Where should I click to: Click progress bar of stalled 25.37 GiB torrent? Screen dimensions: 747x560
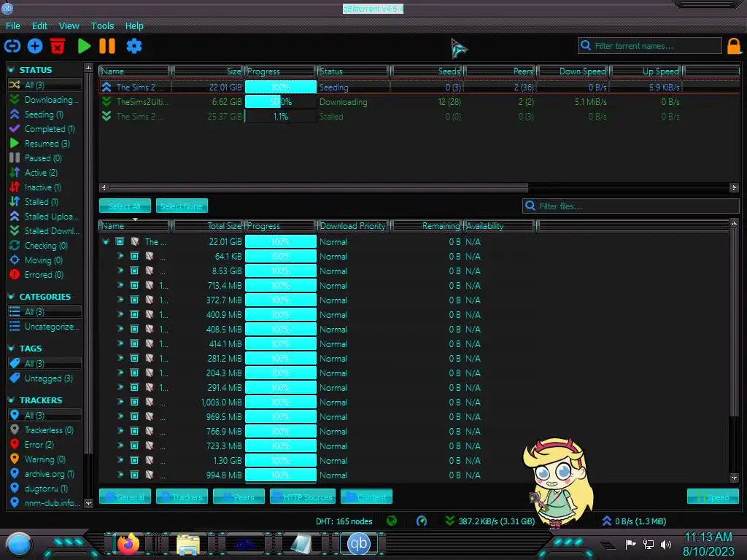281,116
